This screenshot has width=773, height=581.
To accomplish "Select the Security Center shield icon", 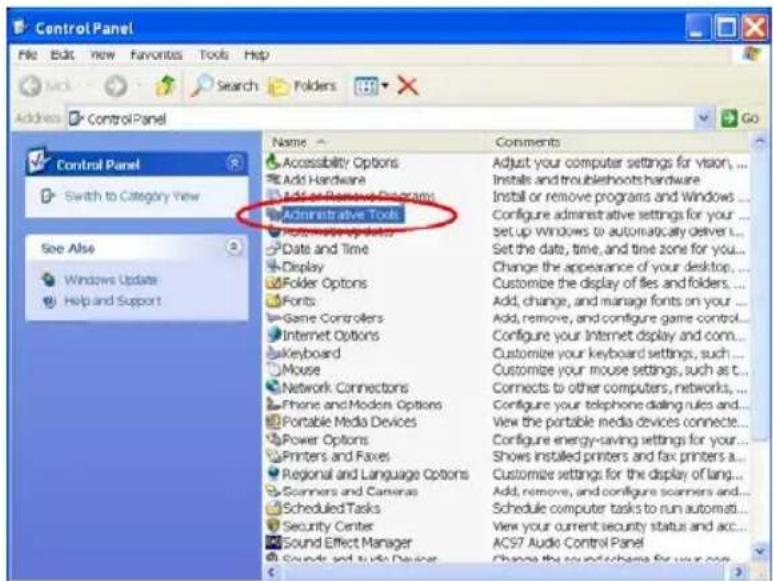I will click(273, 525).
